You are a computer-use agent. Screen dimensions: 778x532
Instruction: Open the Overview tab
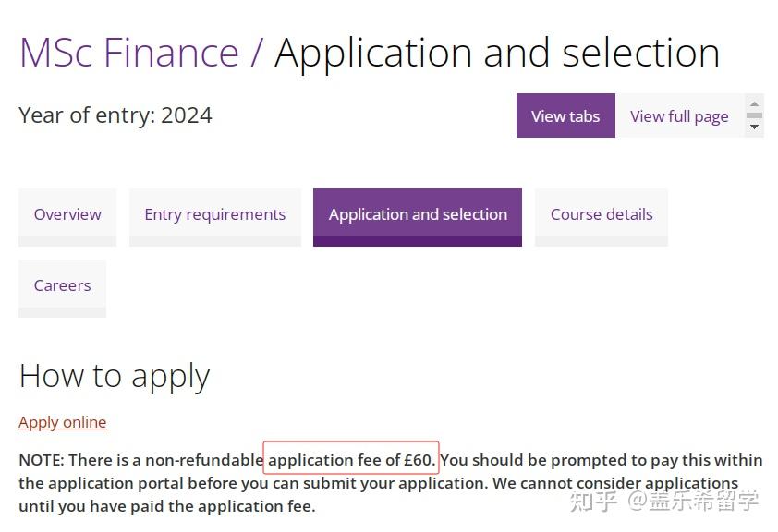[x=67, y=214]
